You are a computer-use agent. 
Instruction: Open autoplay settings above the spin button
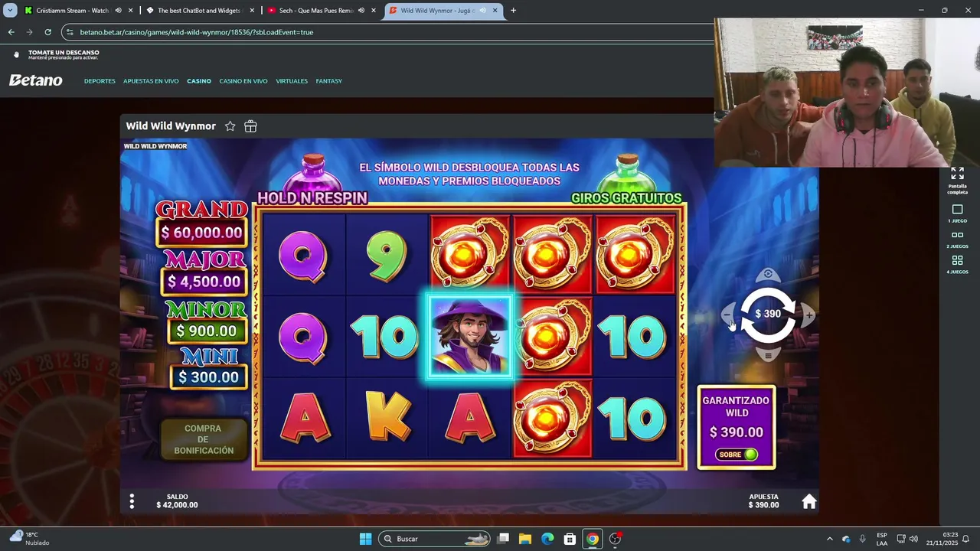768,274
